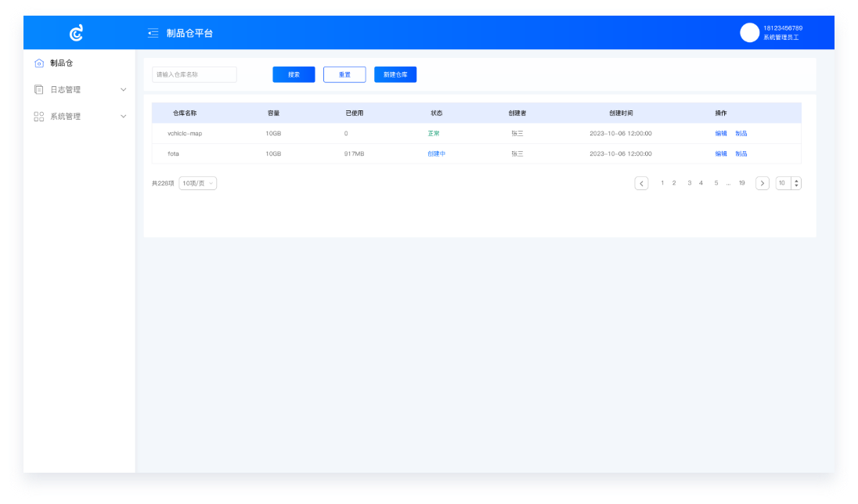
Task: Go to the previous page arrow
Action: (x=641, y=183)
